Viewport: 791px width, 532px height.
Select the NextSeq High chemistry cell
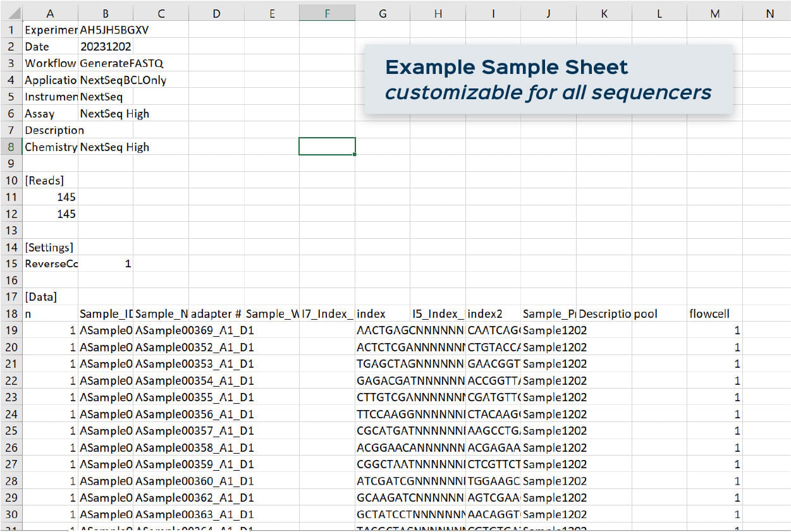[105, 147]
